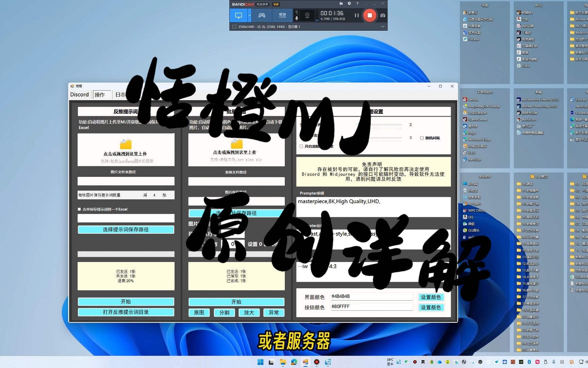Switch to the 操作 tab
The height and width of the screenshot is (368, 588).
pyautogui.click(x=101, y=95)
